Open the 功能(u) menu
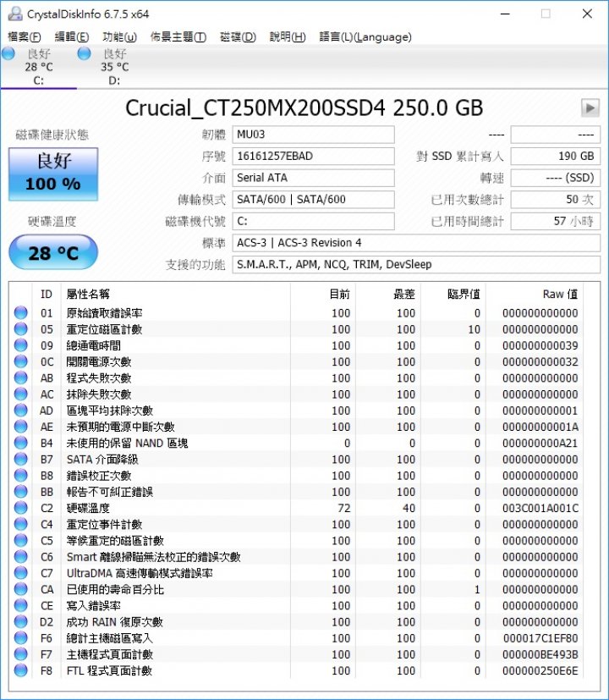The width and height of the screenshot is (609, 700). [119, 36]
